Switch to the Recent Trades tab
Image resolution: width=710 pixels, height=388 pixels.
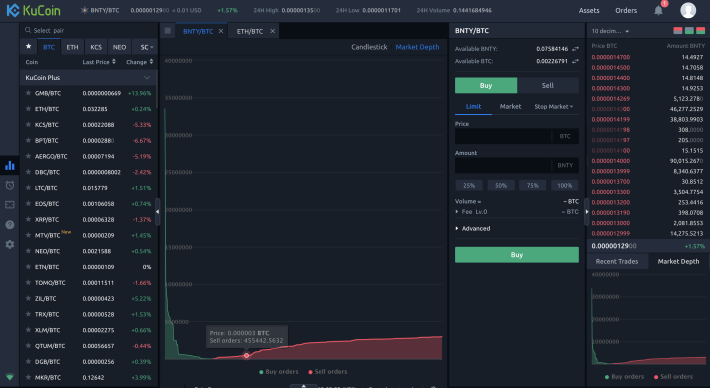pos(617,262)
